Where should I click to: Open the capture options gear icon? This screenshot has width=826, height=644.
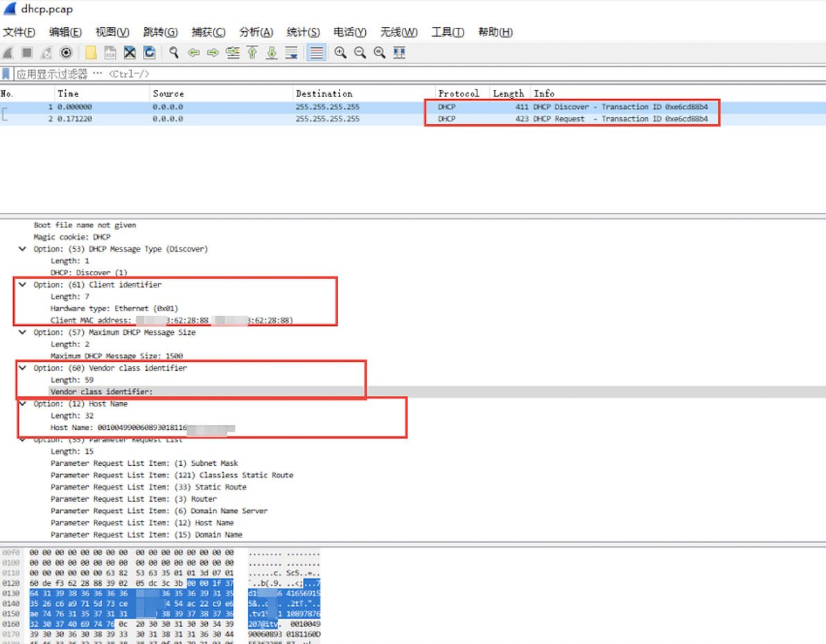(66, 53)
